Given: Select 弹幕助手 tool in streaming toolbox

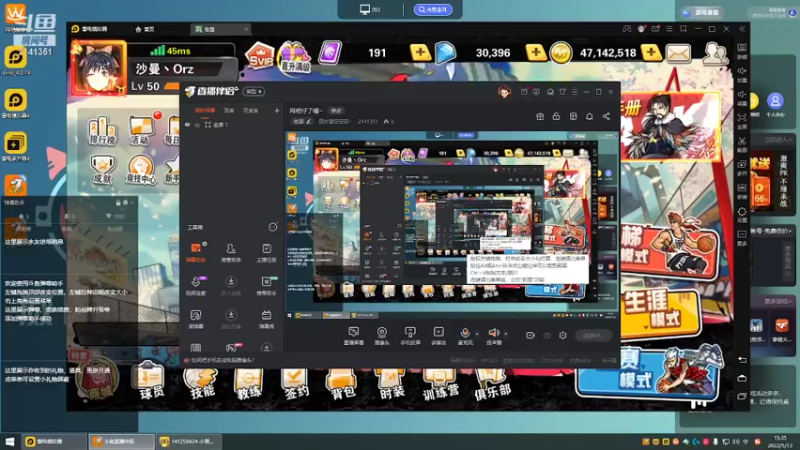Looking at the screenshot, I should (x=196, y=252).
